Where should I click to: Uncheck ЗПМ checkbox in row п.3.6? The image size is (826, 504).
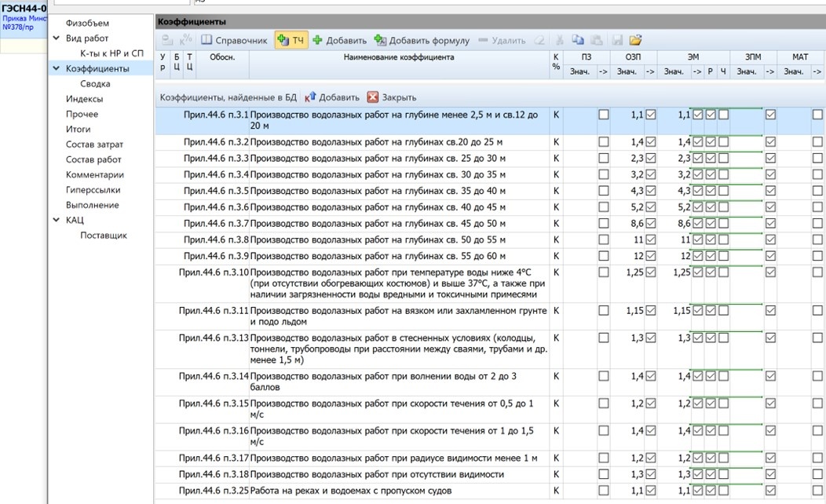(x=771, y=207)
